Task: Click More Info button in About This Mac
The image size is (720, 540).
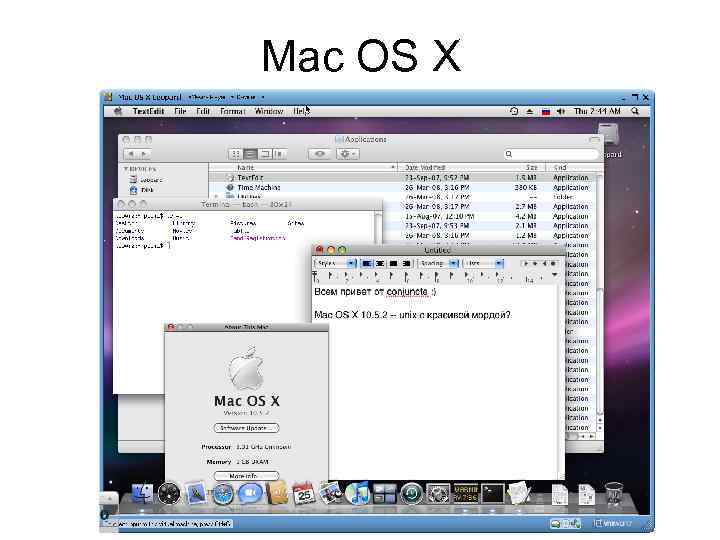Action: [x=247, y=476]
